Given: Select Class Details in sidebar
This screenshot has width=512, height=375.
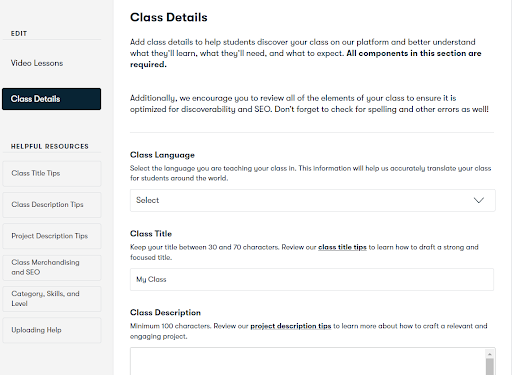Looking at the screenshot, I should 51,99.
